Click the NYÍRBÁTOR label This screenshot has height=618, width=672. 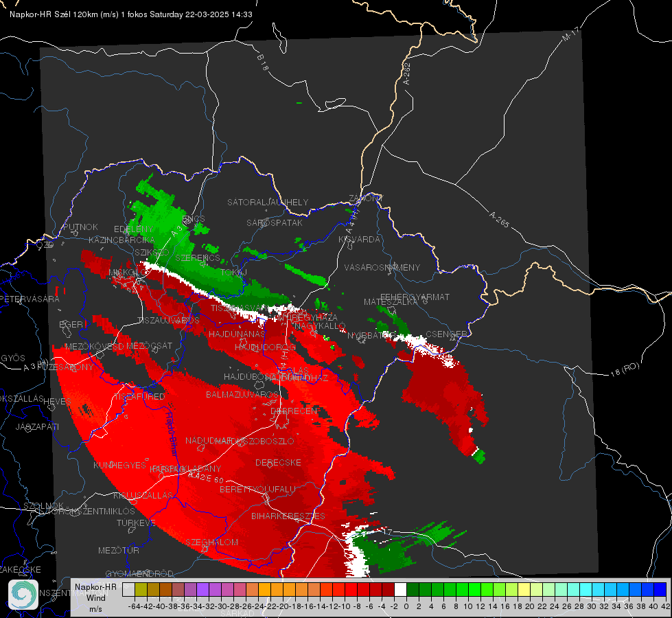[x=371, y=335]
